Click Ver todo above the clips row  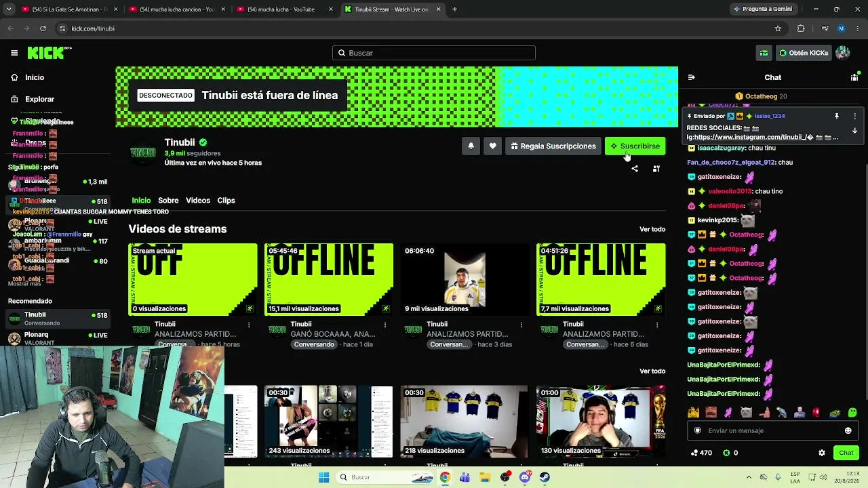[652, 371]
